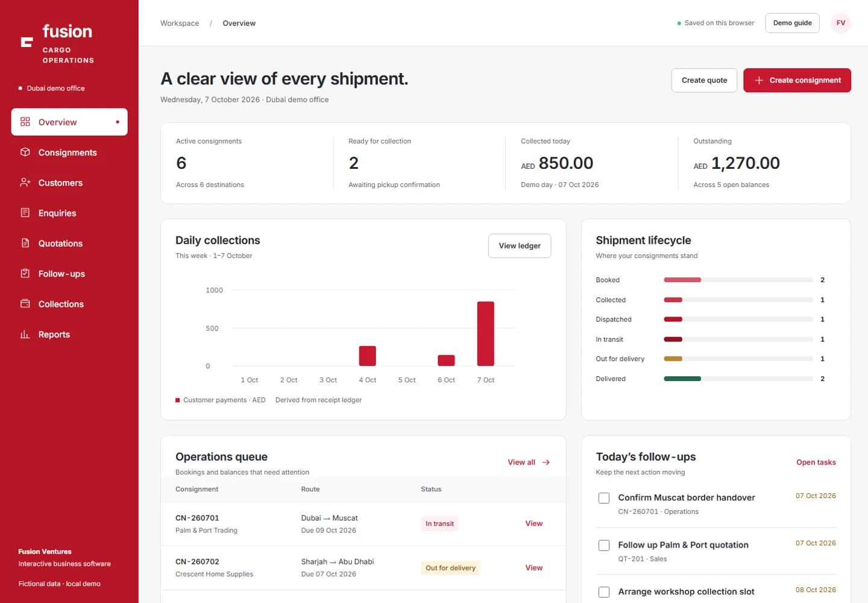Click the In transit lifecycle progress bar

[x=738, y=339]
